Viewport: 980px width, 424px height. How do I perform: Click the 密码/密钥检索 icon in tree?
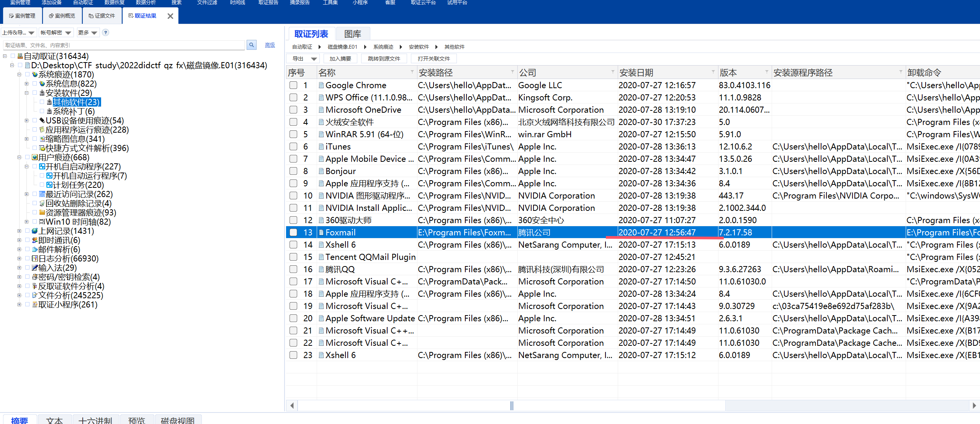click(35, 277)
